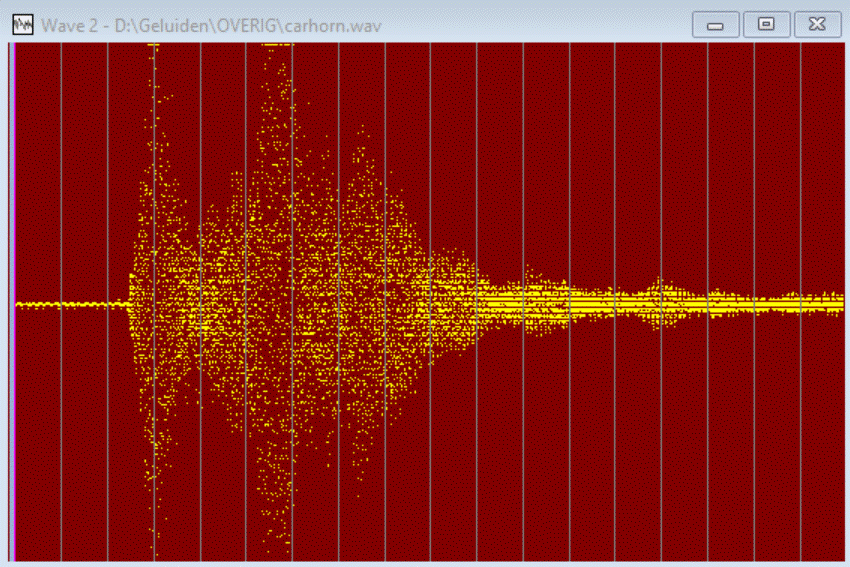Click the title bar text showing carhorn.wav path

point(210,24)
